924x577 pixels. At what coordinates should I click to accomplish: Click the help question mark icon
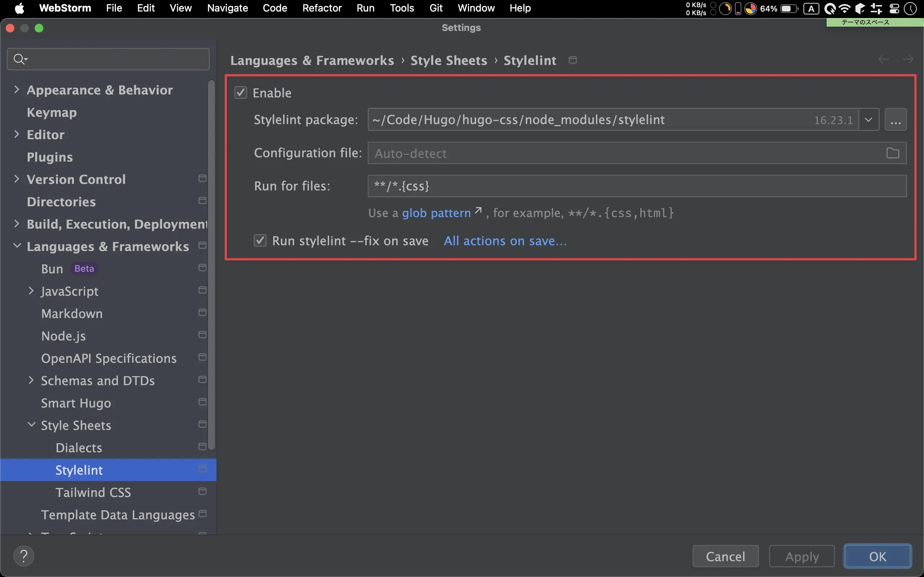24,556
